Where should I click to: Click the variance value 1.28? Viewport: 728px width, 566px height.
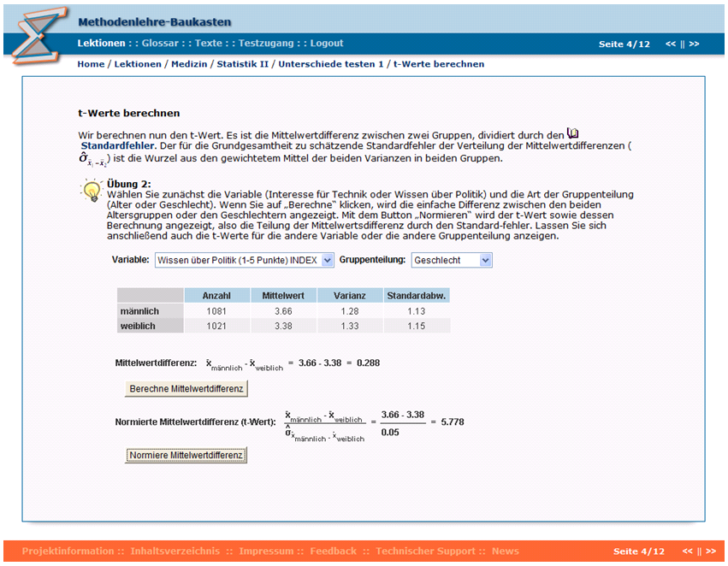coord(350,311)
